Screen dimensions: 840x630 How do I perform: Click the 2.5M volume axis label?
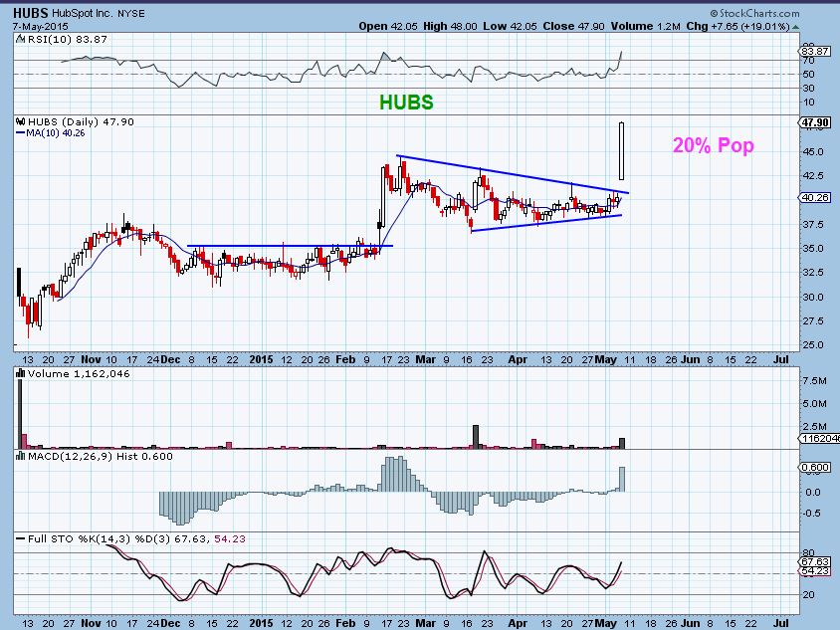tap(814, 427)
